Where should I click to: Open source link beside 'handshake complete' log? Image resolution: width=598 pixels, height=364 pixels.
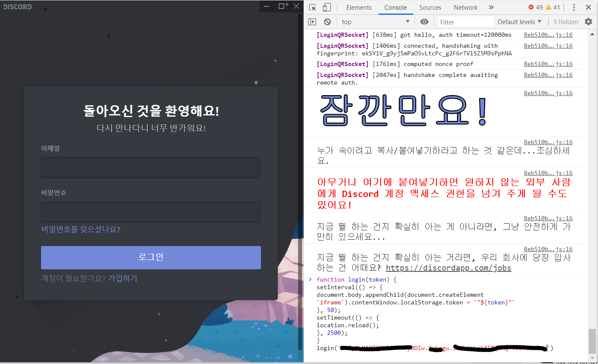click(548, 75)
